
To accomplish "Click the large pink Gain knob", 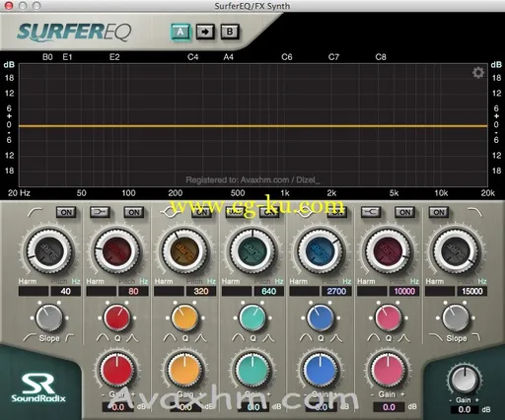I will tap(389, 371).
